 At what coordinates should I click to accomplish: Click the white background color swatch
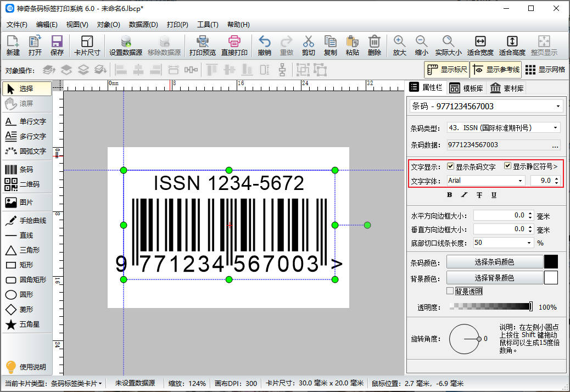point(551,278)
